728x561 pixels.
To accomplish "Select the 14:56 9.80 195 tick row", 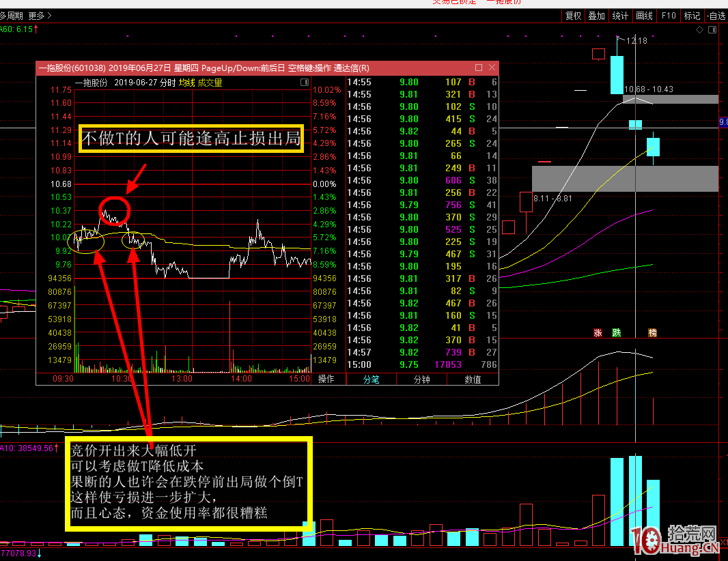I will pos(422,266).
